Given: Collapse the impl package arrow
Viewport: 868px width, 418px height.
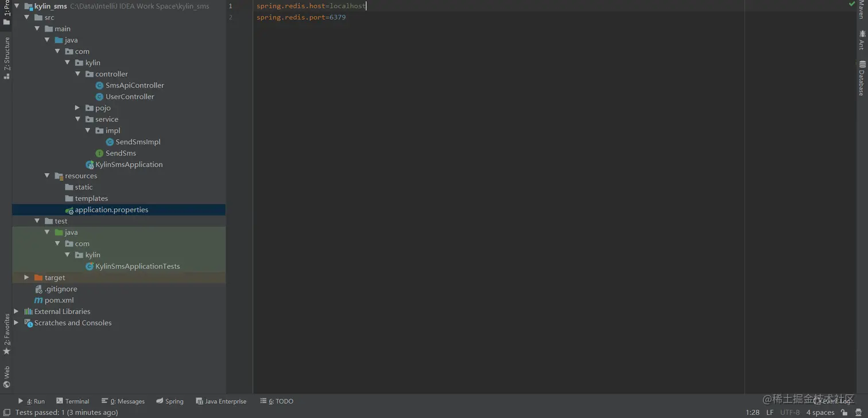Looking at the screenshot, I should coord(88,130).
